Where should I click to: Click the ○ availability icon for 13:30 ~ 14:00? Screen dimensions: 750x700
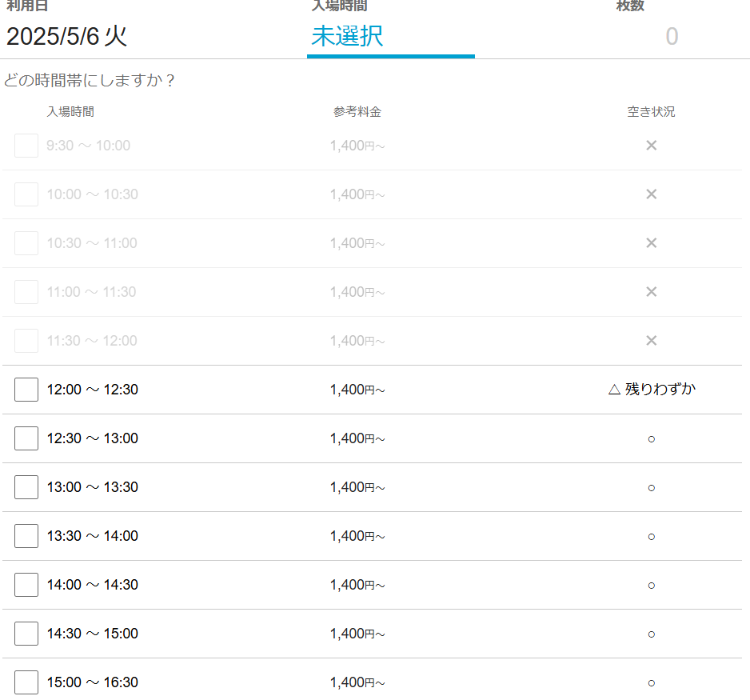coord(651,536)
